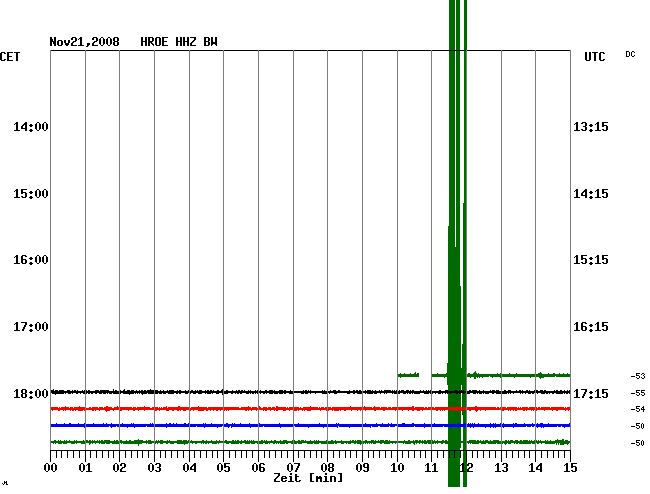Click minute tick label 05
This screenshot has height=494, width=650.
pyautogui.click(x=223, y=468)
